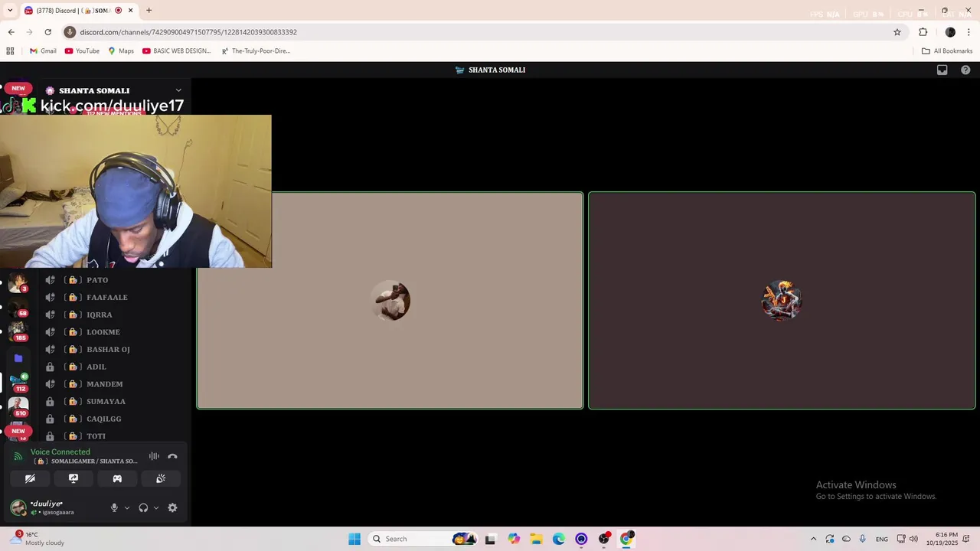
Task: Open Chrome profile avatar
Action: pyautogui.click(x=950, y=32)
